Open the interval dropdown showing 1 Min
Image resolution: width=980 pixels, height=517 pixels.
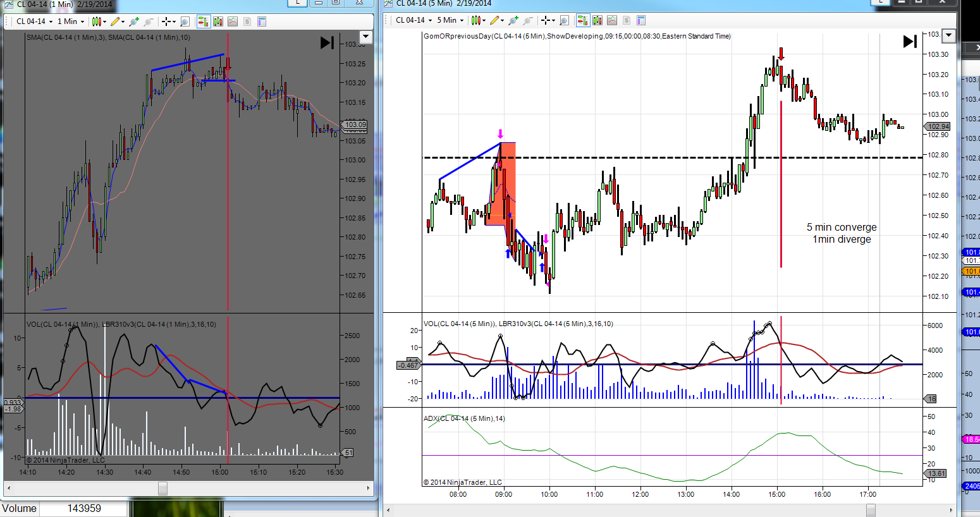pyautogui.click(x=70, y=21)
